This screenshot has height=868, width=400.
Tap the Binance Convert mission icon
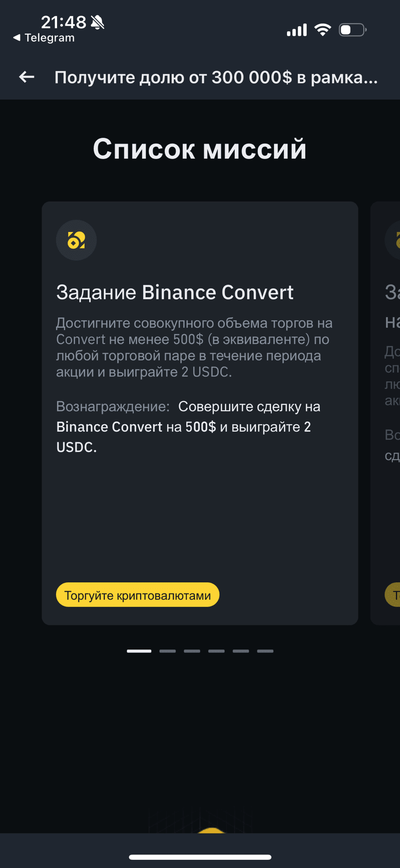(x=76, y=240)
